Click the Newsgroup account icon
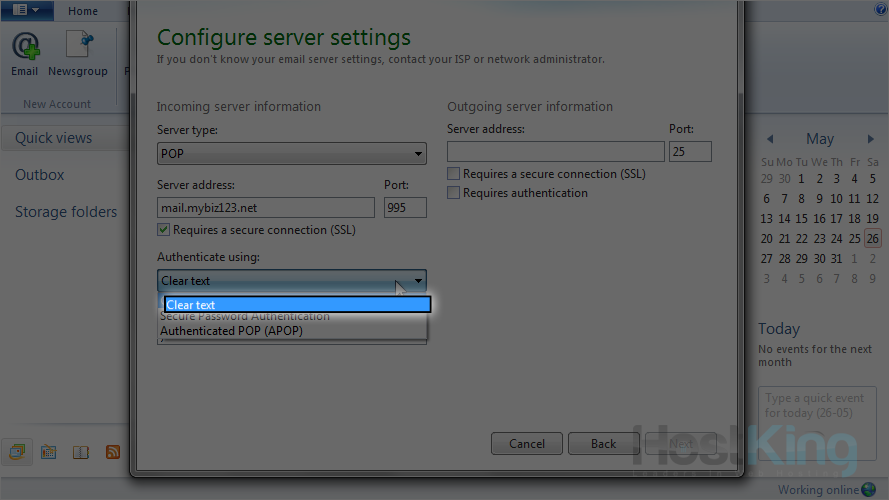The height and width of the screenshot is (500, 889). pyautogui.click(x=78, y=52)
